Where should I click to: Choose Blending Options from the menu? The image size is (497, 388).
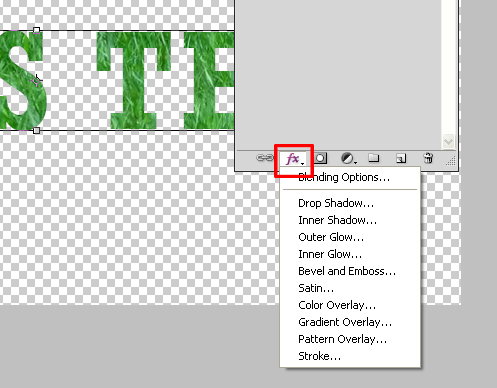(x=344, y=177)
